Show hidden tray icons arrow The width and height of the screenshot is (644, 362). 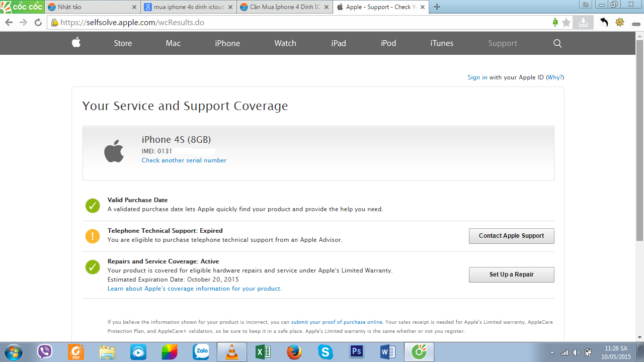point(552,352)
